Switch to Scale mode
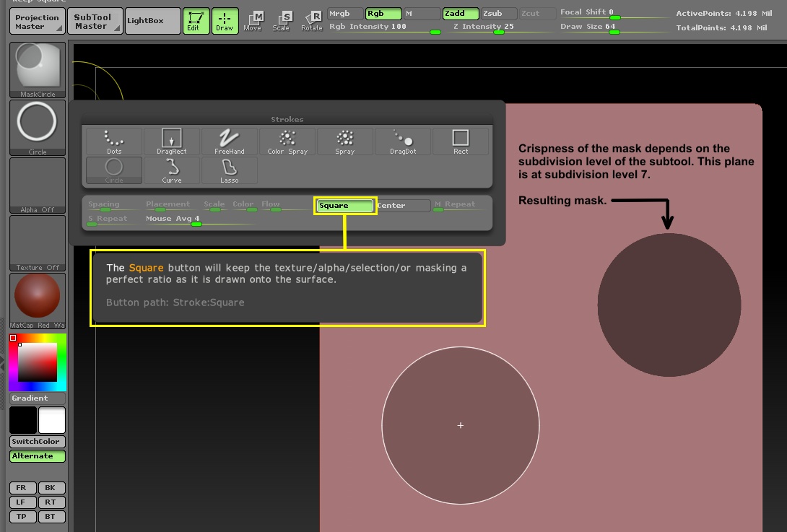 [282, 21]
